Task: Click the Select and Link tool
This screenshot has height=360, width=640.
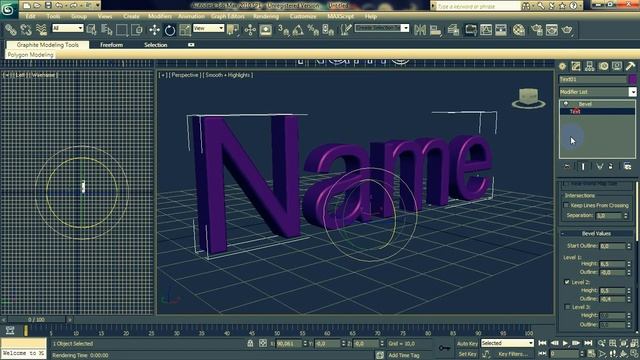Action: (x=11, y=30)
